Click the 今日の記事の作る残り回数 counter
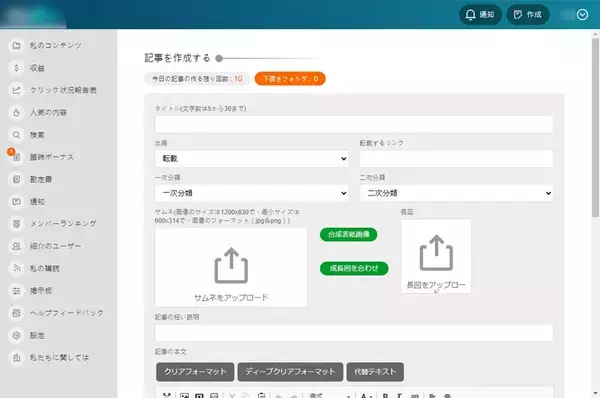600x398 pixels. coord(197,78)
